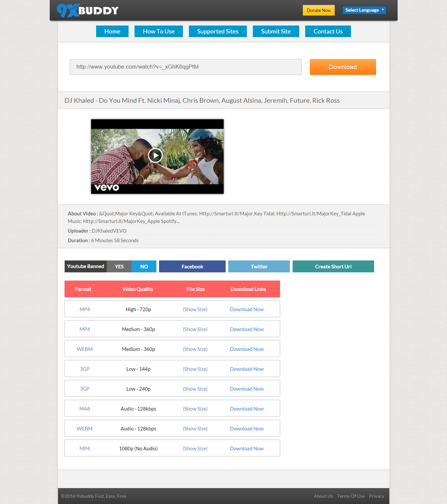The width and height of the screenshot is (447, 504).
Task: Open the About Us footer link
Action: point(323,496)
